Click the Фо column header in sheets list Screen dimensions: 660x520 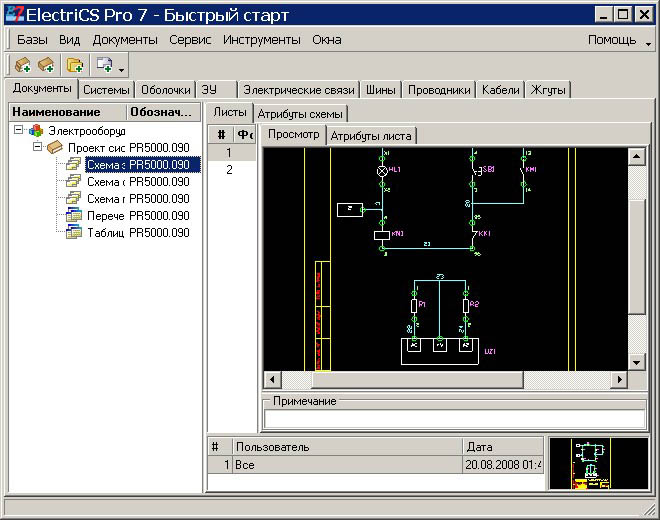245,135
